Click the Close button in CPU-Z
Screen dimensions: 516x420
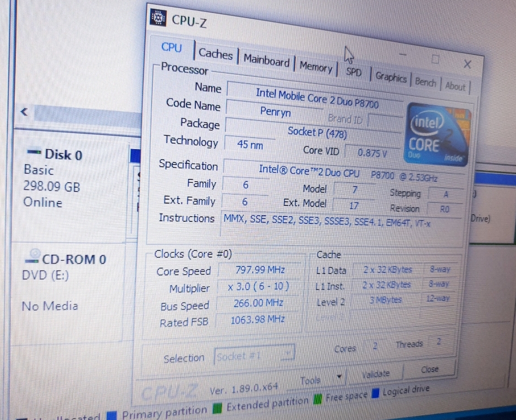430,369
